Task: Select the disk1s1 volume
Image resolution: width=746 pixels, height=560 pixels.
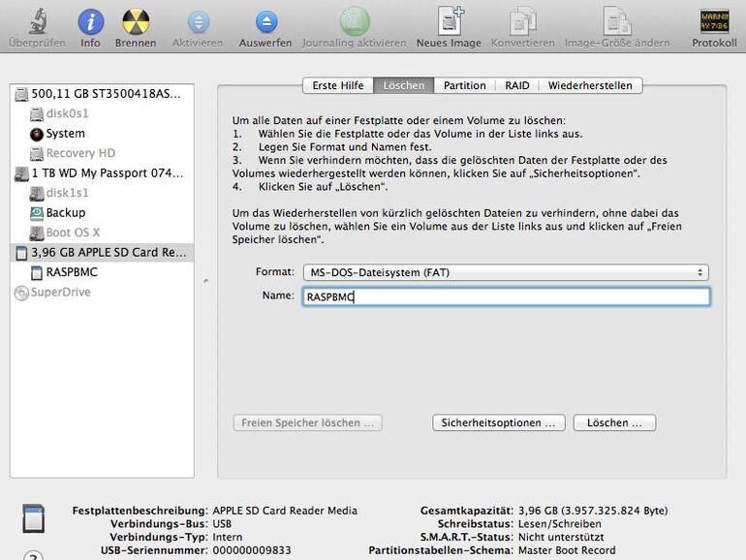Action: point(102,193)
